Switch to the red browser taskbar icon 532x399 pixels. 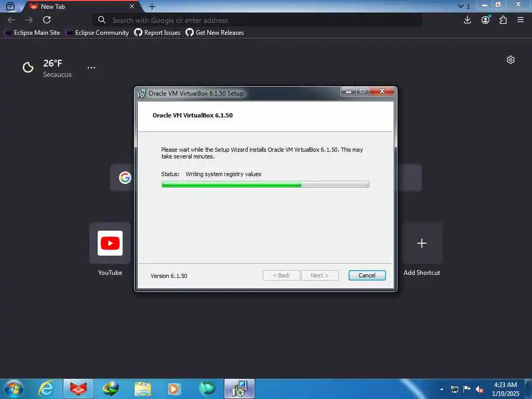point(78,389)
